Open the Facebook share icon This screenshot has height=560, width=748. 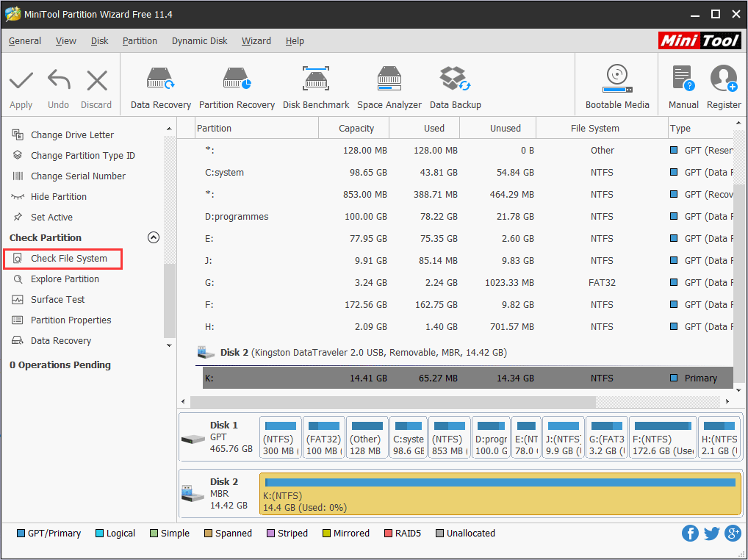pyautogui.click(x=690, y=534)
